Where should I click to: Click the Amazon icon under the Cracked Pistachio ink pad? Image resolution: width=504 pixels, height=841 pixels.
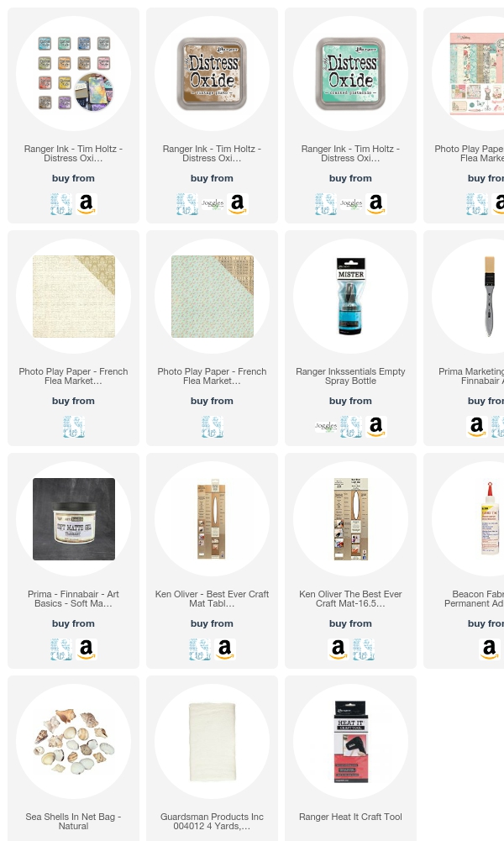coord(376,204)
